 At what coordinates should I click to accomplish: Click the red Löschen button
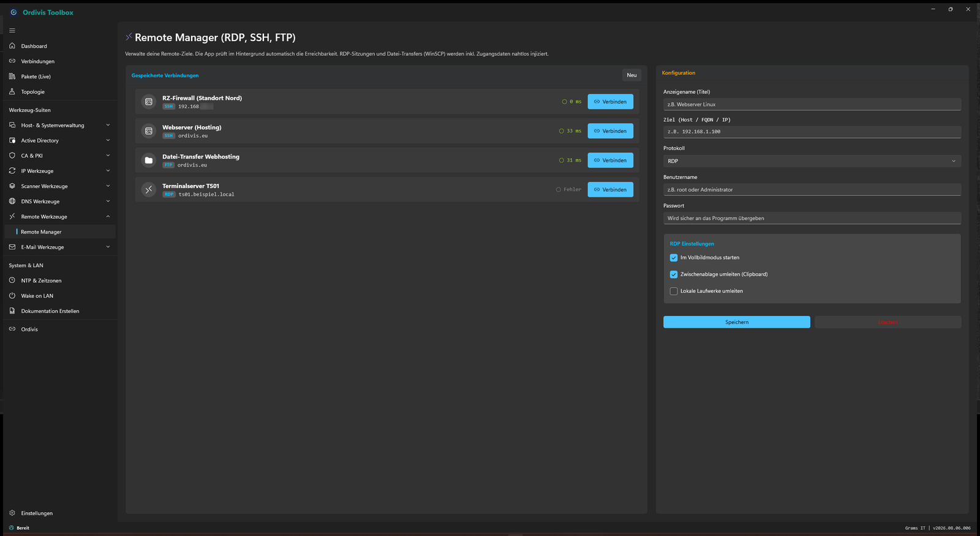click(x=888, y=322)
